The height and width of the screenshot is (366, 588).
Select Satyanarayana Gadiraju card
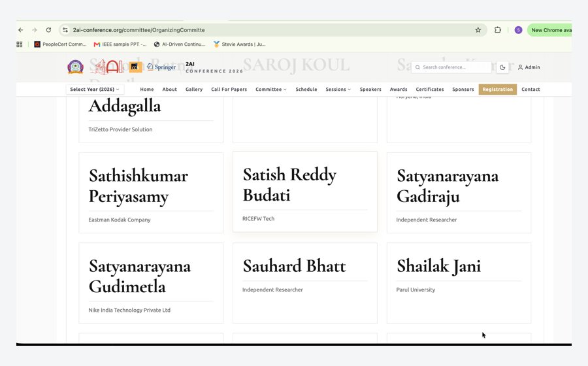coord(459,193)
